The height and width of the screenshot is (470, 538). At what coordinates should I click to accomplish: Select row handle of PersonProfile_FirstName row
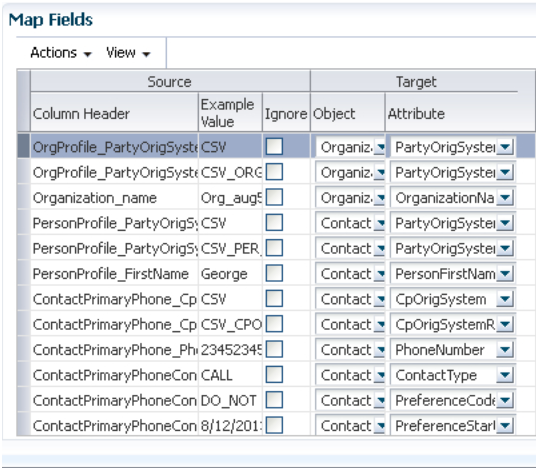23,274
